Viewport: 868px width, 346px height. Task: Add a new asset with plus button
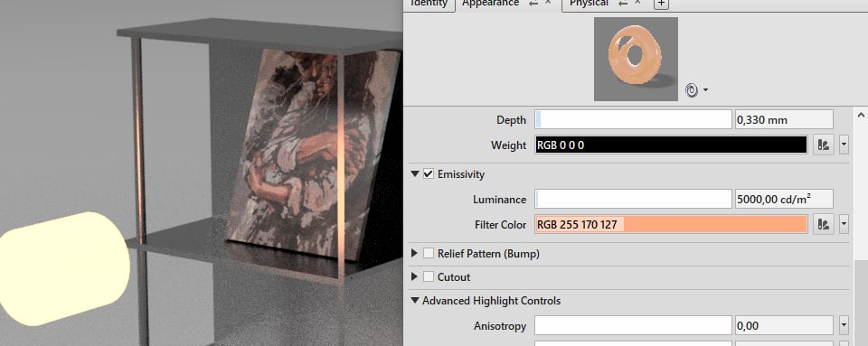pos(661,4)
